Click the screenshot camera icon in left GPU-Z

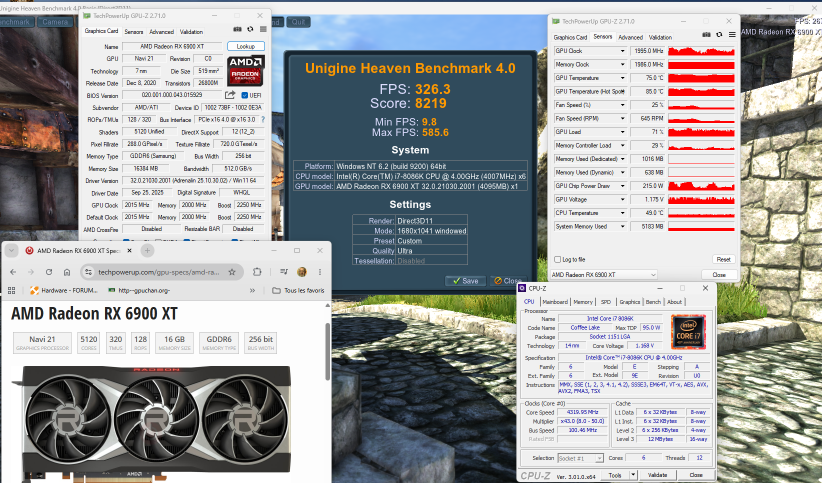(x=237, y=30)
